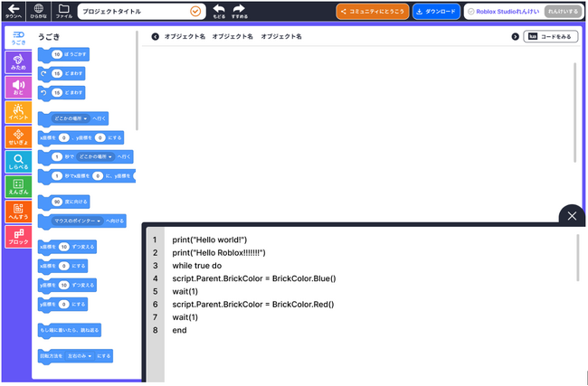Screen dimensions: 588x386
Task: Toggle the ひらがな language globe
Action: point(38,11)
